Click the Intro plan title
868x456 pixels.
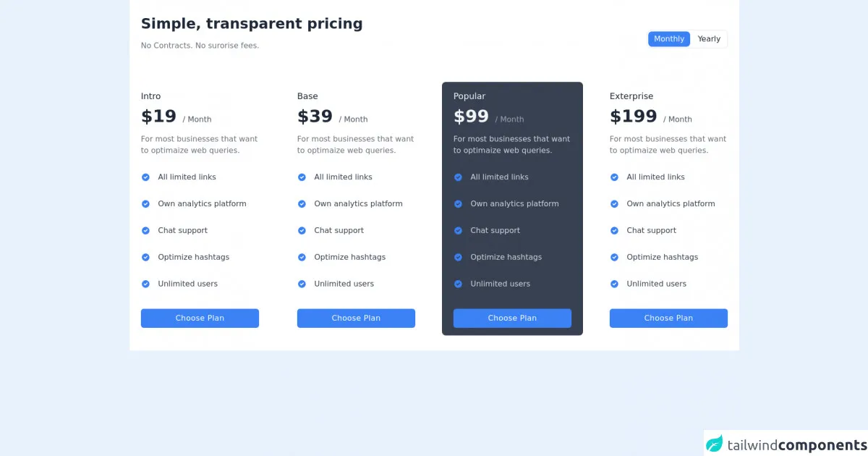[151, 96]
